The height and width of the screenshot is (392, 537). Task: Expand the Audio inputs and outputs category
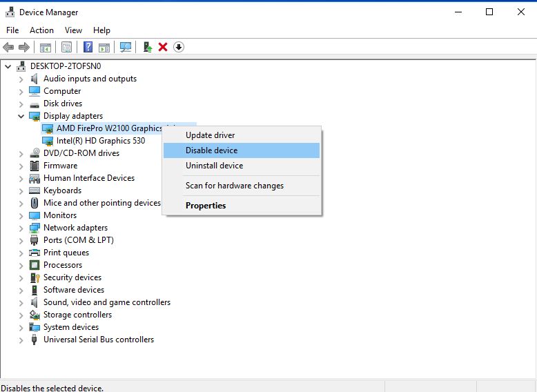point(21,79)
